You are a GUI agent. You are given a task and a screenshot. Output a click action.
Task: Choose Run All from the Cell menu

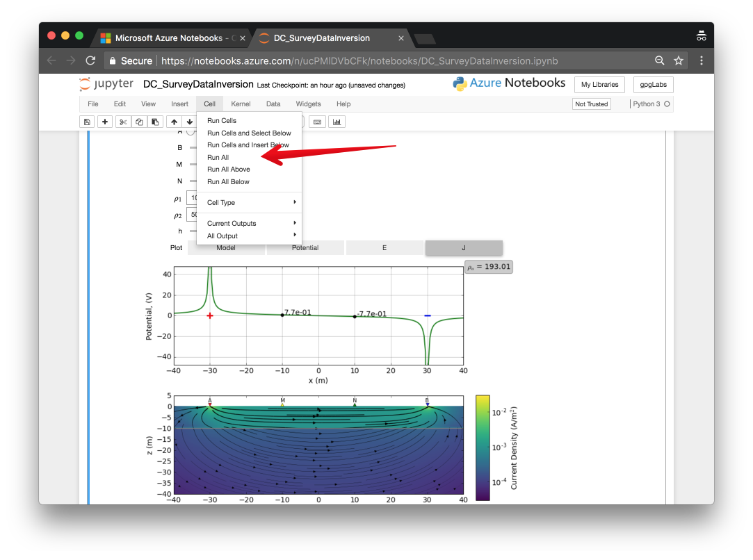[218, 158]
